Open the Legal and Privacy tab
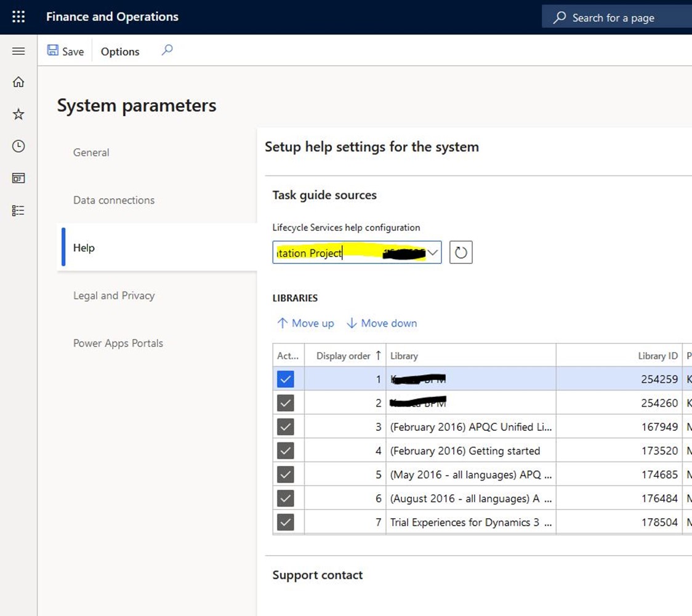Screen dimensions: 692x616 [114, 295]
